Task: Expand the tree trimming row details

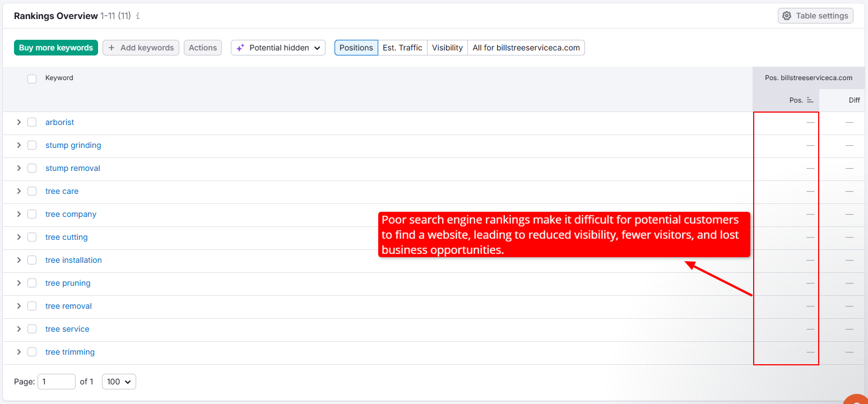Action: (18, 352)
